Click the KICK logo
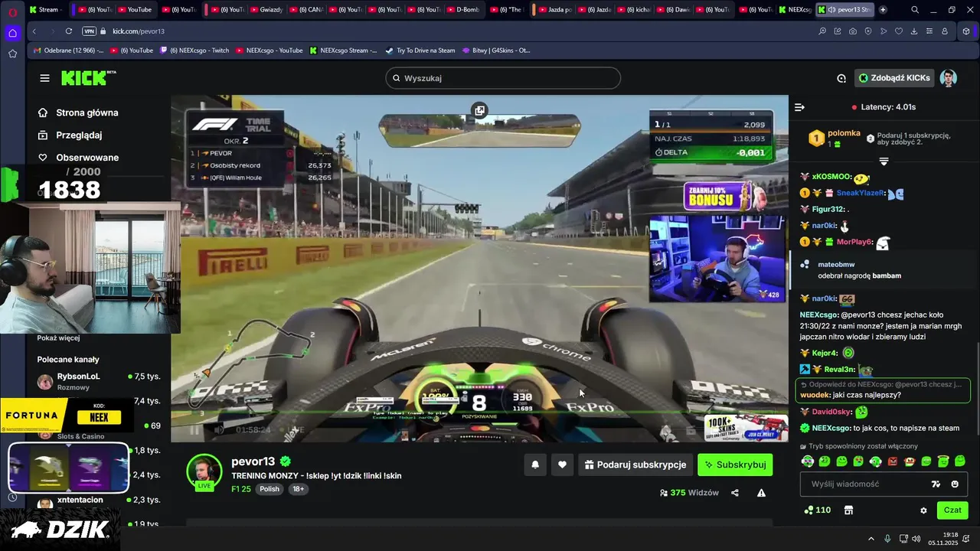Image resolution: width=980 pixels, height=551 pixels. (88, 78)
